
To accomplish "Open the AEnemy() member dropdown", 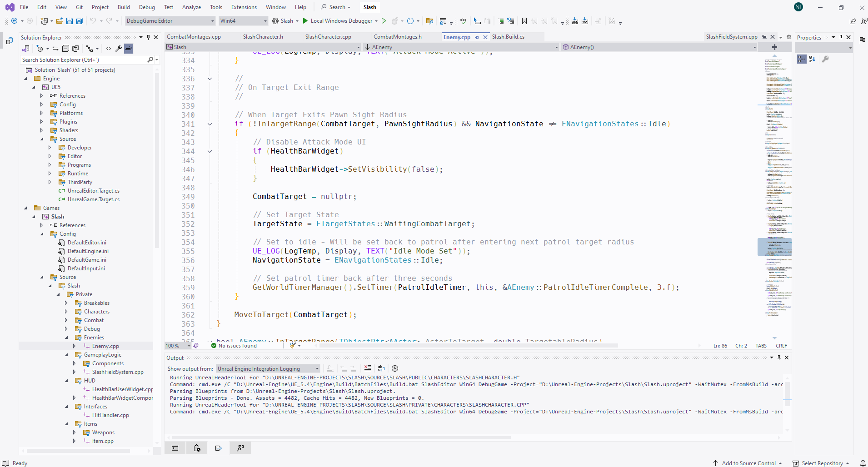I will (x=659, y=47).
